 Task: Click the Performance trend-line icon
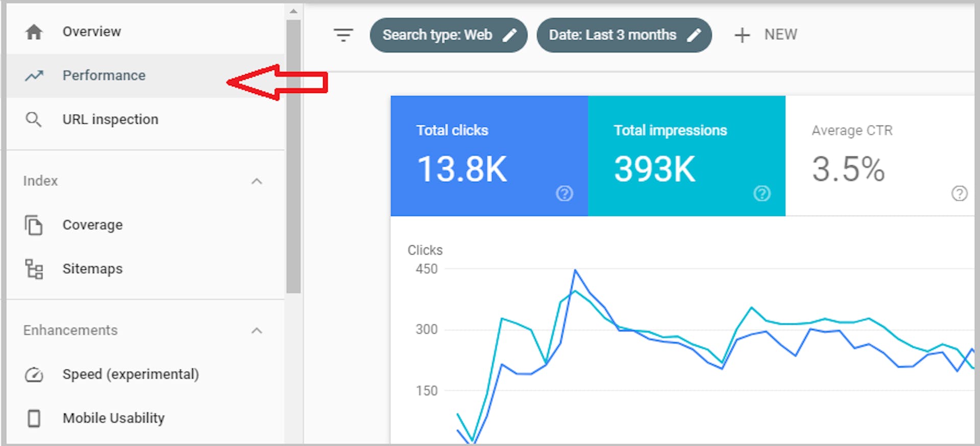pyautogui.click(x=34, y=76)
